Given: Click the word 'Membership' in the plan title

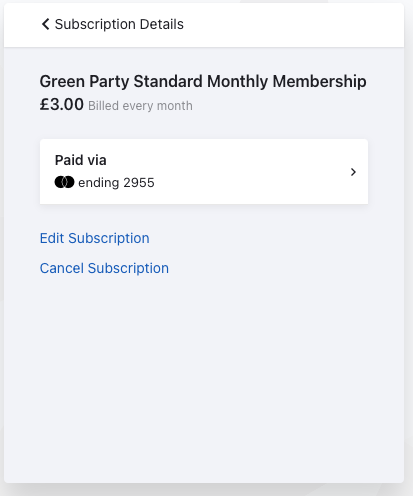Looking at the screenshot, I should 319,82.
